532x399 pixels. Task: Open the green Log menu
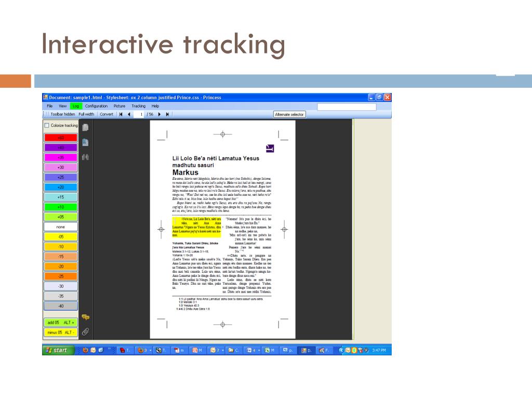[76, 106]
